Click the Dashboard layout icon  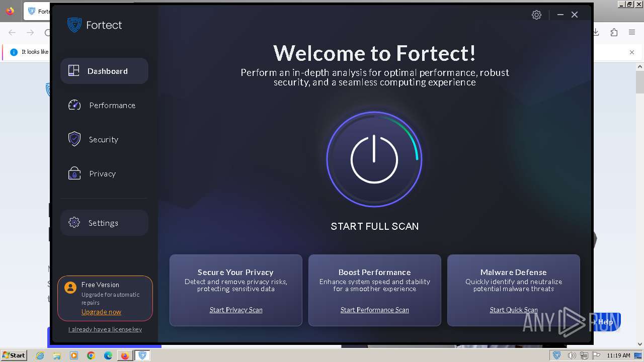(74, 71)
